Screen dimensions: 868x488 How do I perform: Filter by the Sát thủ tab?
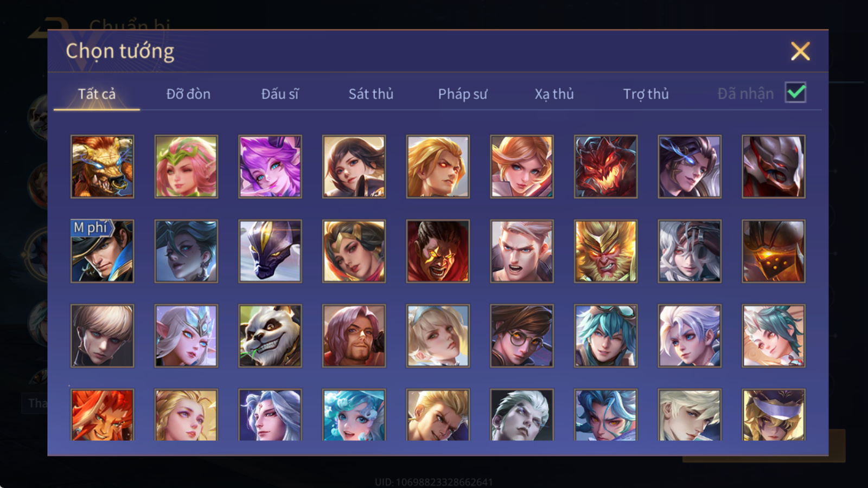371,94
